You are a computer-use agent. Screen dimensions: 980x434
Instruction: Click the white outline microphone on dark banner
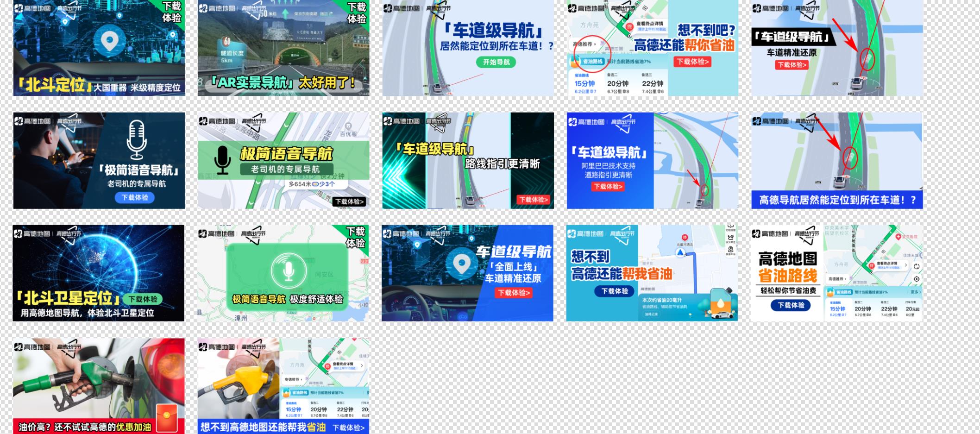click(x=136, y=140)
